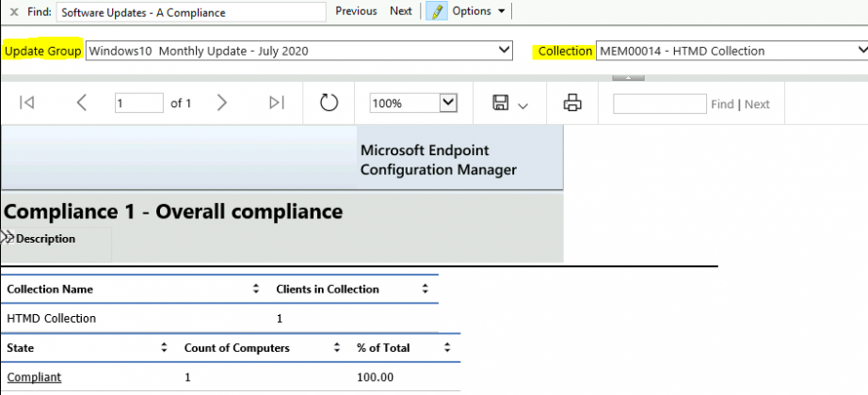Expand export format arrow beside save icon
Viewport: 868px width, 395px height.
click(522, 105)
